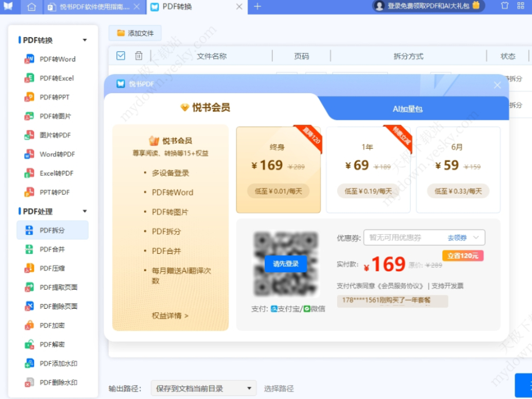Click 状态 column header
This screenshot has height=399, width=532.
508,56
